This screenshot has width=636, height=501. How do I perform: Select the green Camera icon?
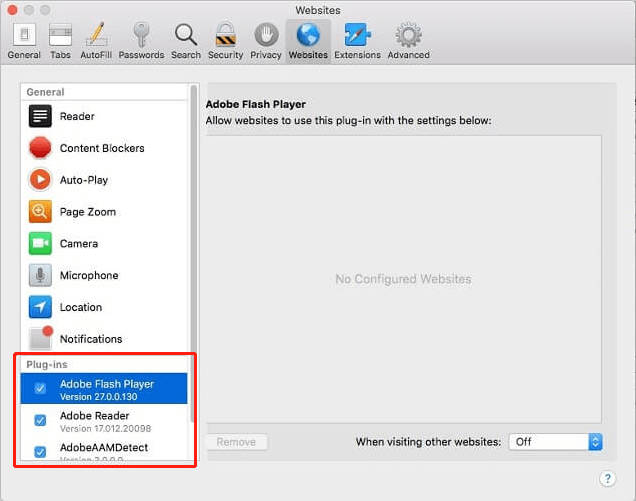[40, 243]
